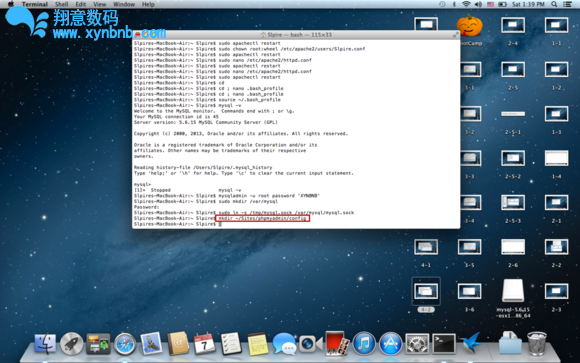Select desktop file 2-6
This screenshot has width=580, height=363.
pos(513,247)
